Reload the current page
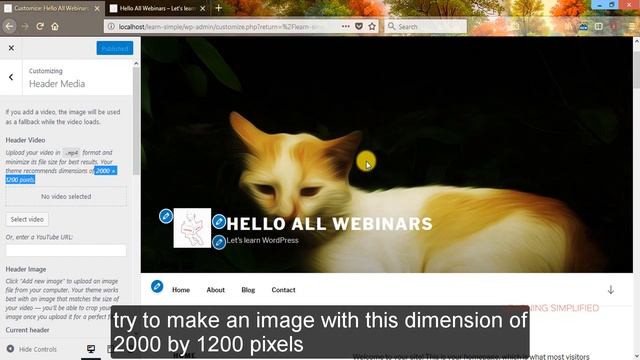640x360 pixels. (40, 27)
